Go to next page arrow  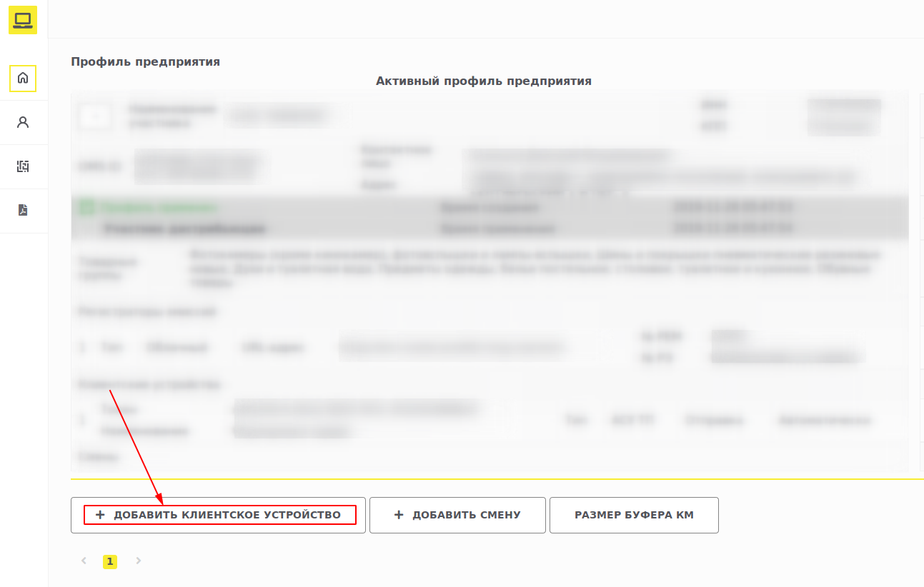[x=139, y=561]
